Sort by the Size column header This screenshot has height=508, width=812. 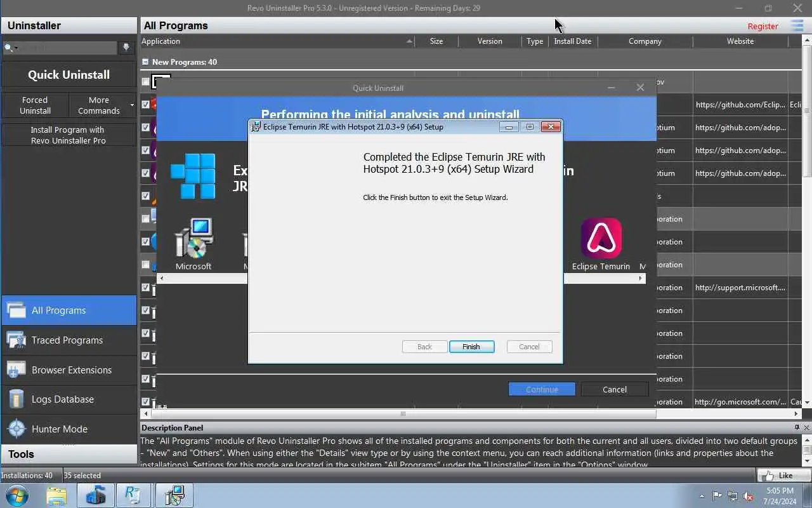[x=436, y=41]
